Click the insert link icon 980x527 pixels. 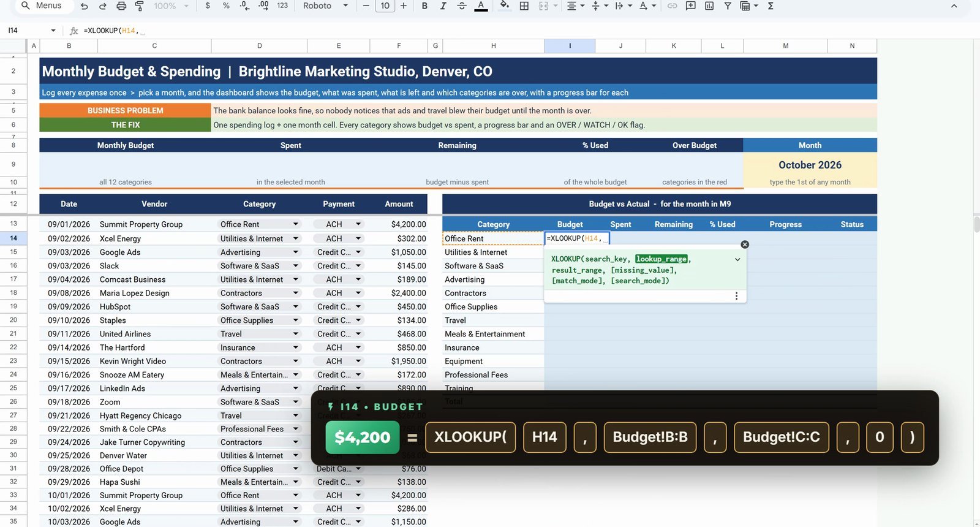[x=672, y=6]
